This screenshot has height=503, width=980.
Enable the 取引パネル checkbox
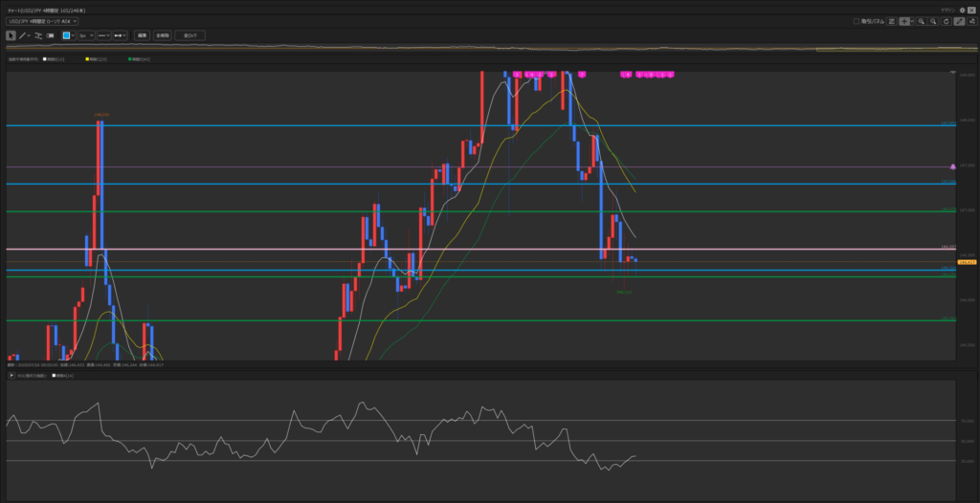857,21
